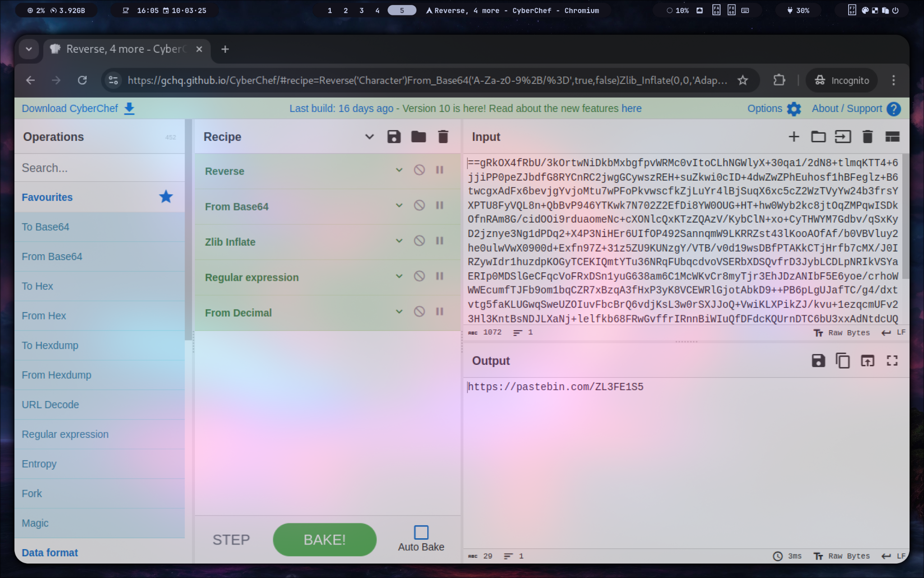Open Chromium three-dot menu

pos(893,80)
